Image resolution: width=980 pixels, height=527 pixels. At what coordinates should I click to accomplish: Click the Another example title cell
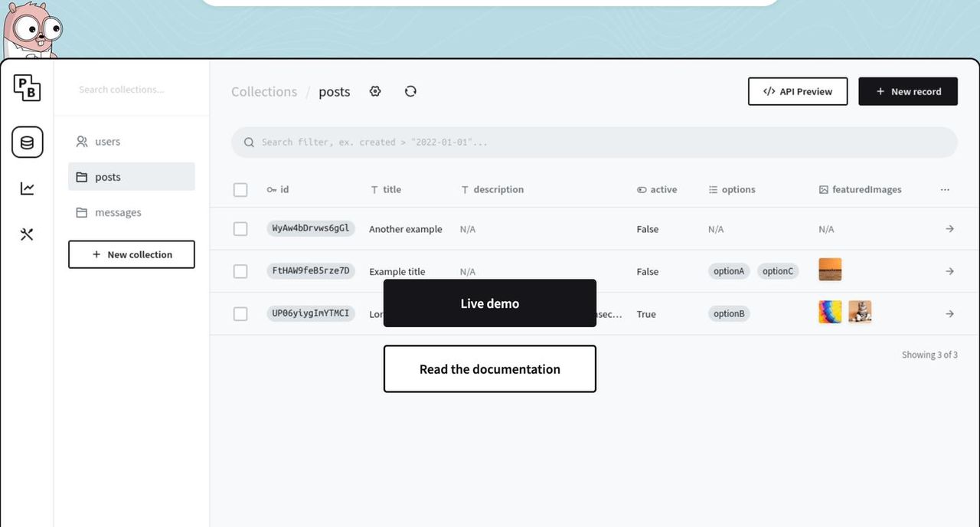(x=406, y=229)
